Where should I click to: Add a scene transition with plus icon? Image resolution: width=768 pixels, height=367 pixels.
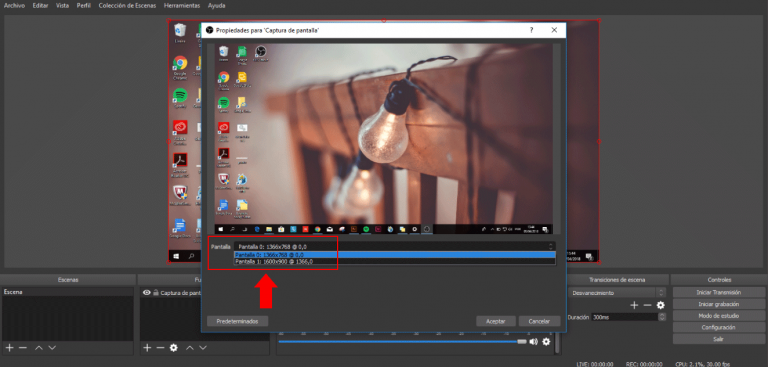634,305
